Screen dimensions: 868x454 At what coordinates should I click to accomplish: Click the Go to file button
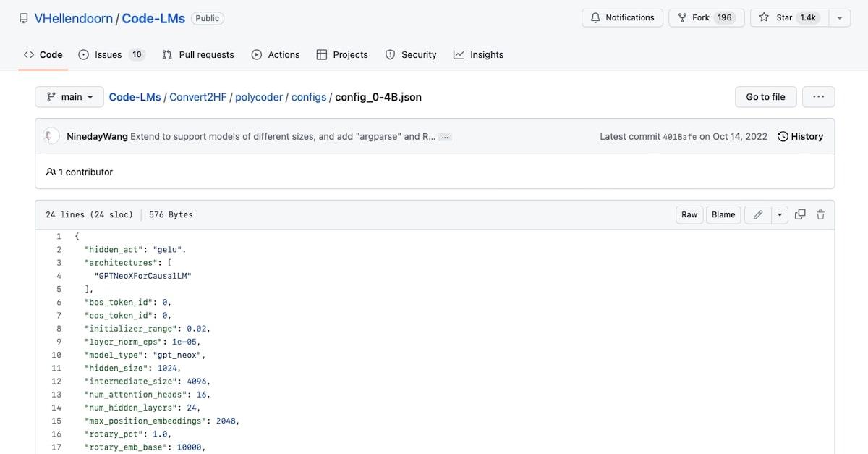tap(765, 97)
